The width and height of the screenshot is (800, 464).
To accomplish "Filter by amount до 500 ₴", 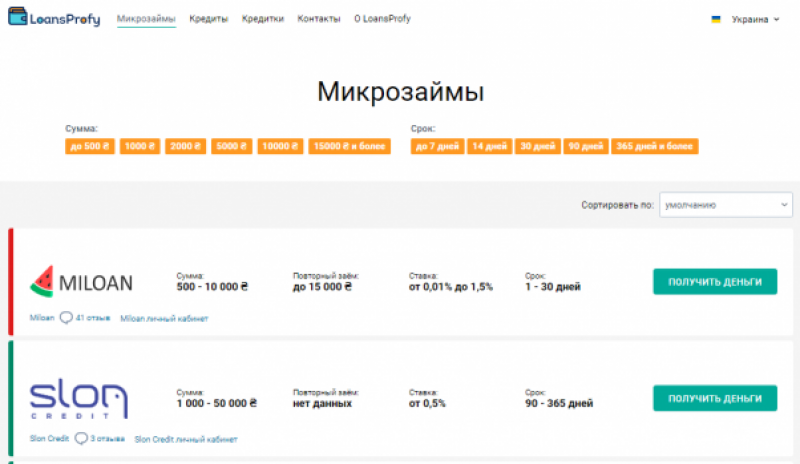I will [x=89, y=146].
